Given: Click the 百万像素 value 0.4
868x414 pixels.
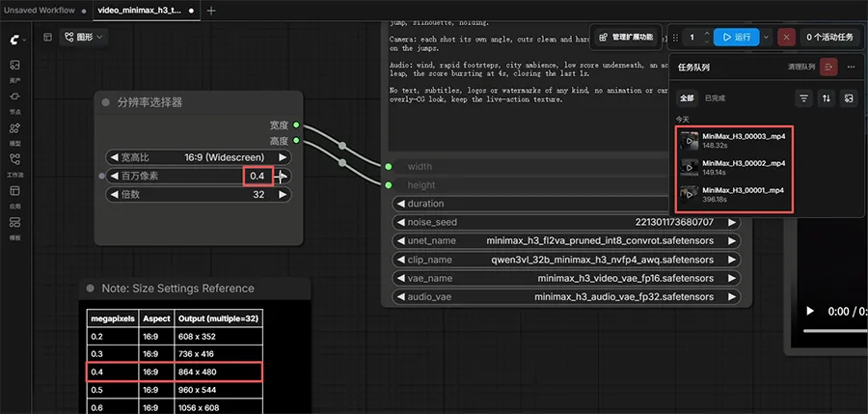Looking at the screenshot, I should [258, 177].
